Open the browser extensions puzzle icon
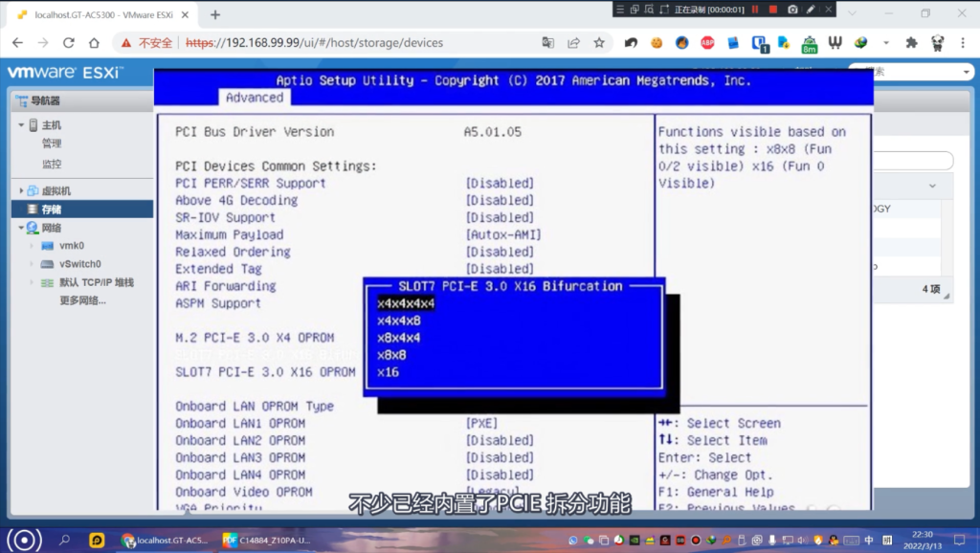This screenshot has height=553, width=980. pos(911,43)
